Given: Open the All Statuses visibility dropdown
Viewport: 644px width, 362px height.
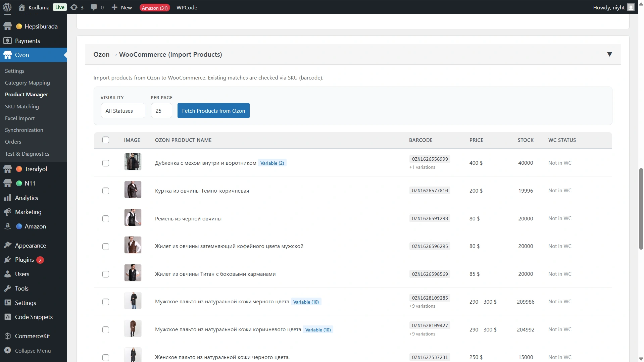Looking at the screenshot, I should coord(123,111).
